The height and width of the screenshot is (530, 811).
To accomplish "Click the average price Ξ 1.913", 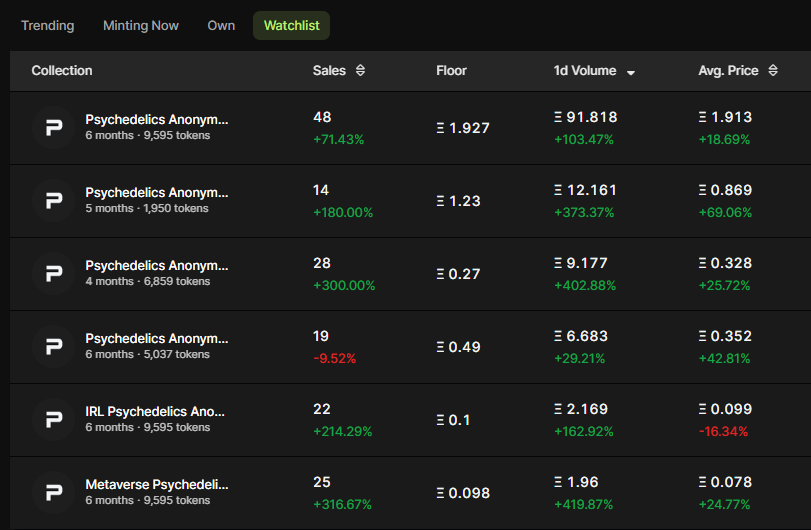I will coord(725,117).
